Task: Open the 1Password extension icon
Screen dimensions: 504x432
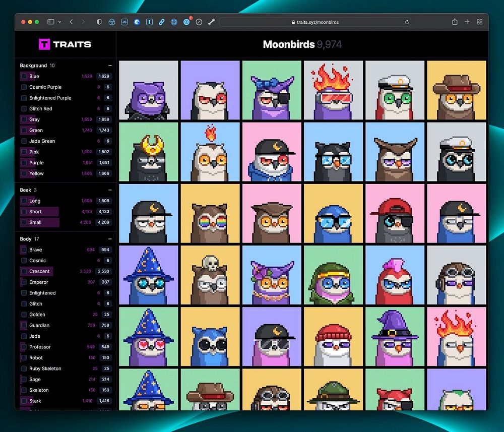Action: tap(174, 22)
